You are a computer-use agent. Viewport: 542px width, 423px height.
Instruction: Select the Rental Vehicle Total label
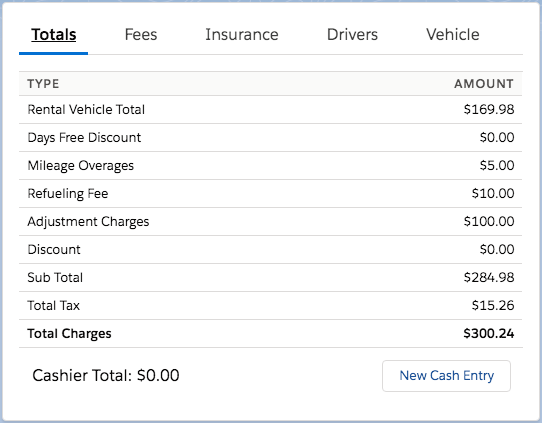coord(86,110)
